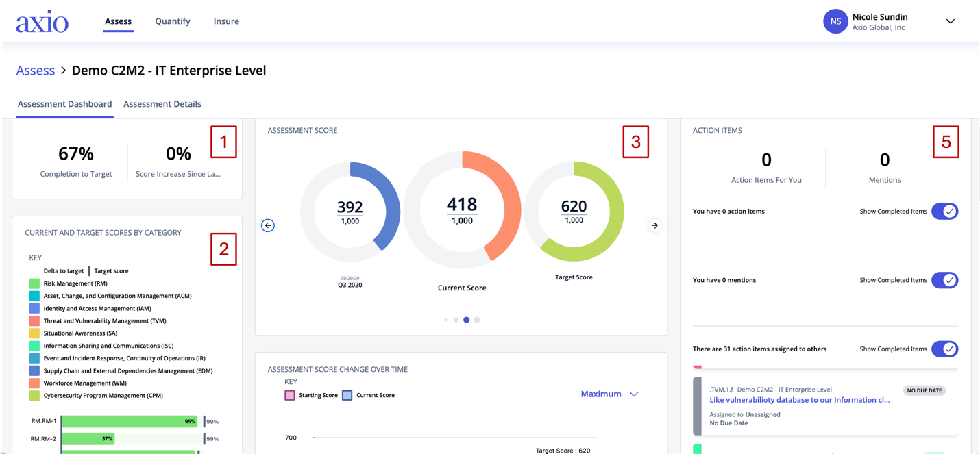Screen dimensions: 980x454
Task: Click the Threat and Vulnerability Management color swatch
Action: pos(34,320)
